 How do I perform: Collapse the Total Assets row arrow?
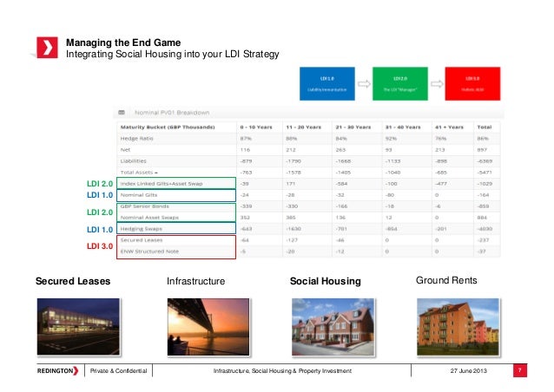[x=156, y=173]
